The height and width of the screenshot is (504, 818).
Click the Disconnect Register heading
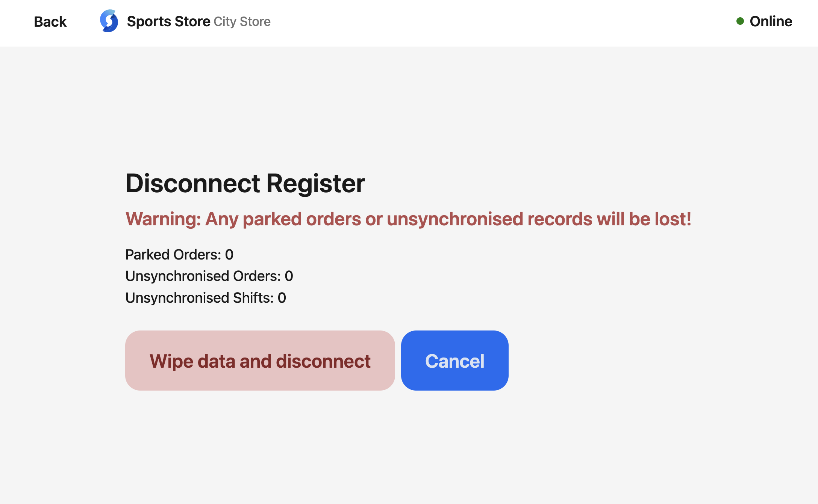245,184
